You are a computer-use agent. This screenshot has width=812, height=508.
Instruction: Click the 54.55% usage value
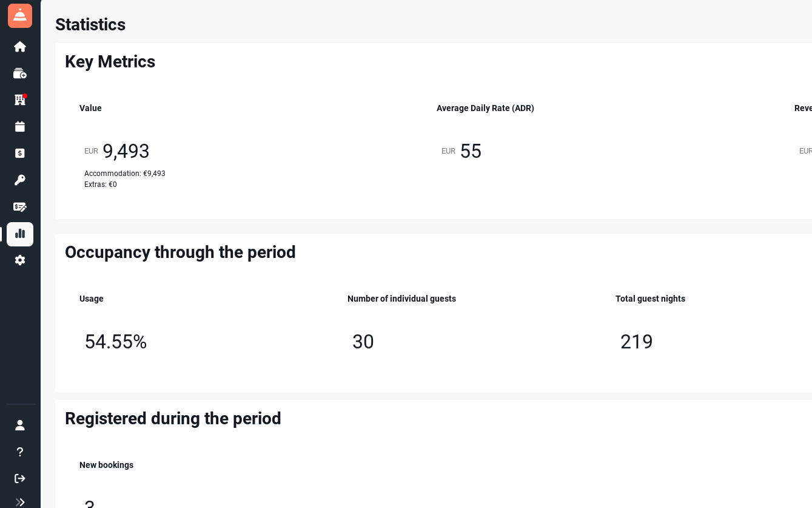[116, 342]
